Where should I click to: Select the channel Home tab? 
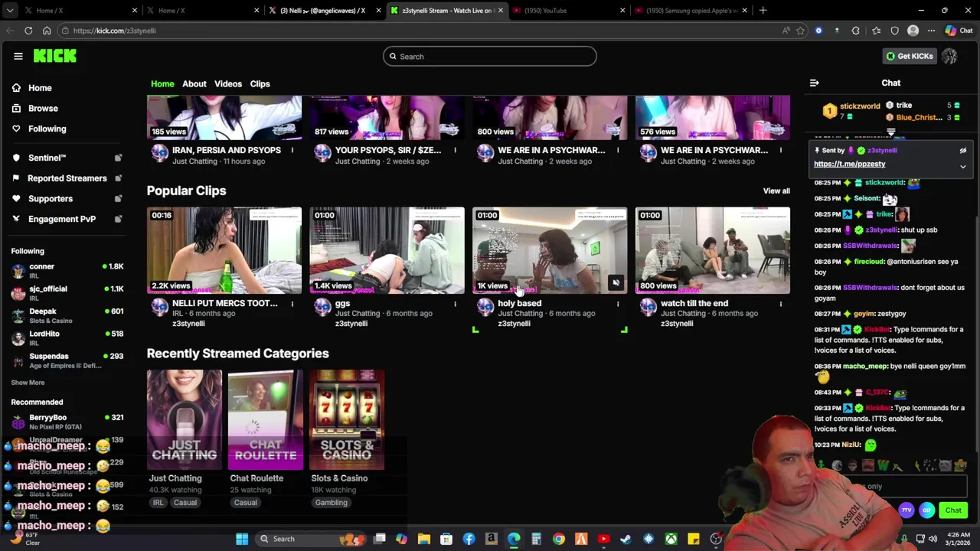pos(162,83)
